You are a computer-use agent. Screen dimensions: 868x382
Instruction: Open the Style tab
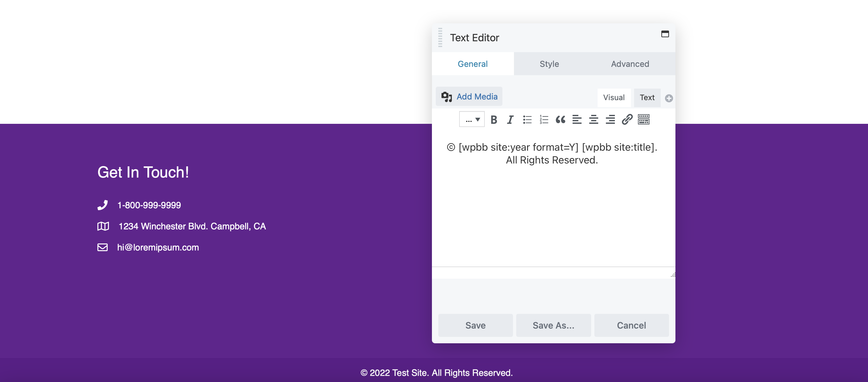(x=549, y=64)
